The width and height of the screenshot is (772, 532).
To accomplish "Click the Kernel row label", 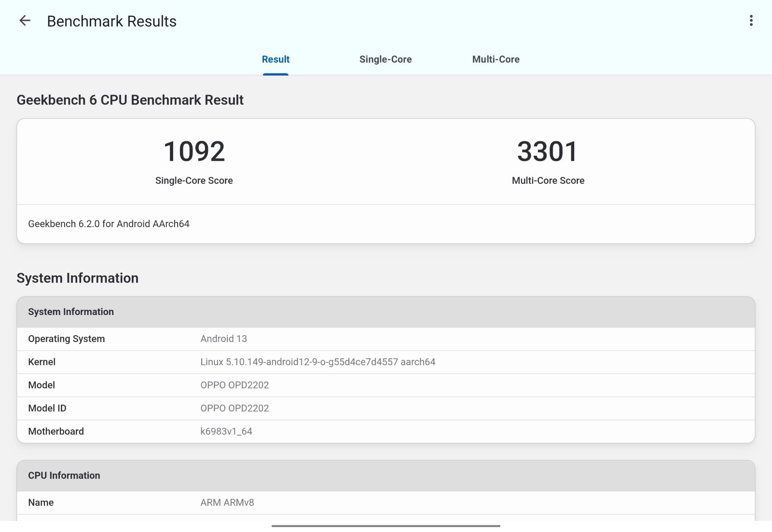I will pos(41,362).
